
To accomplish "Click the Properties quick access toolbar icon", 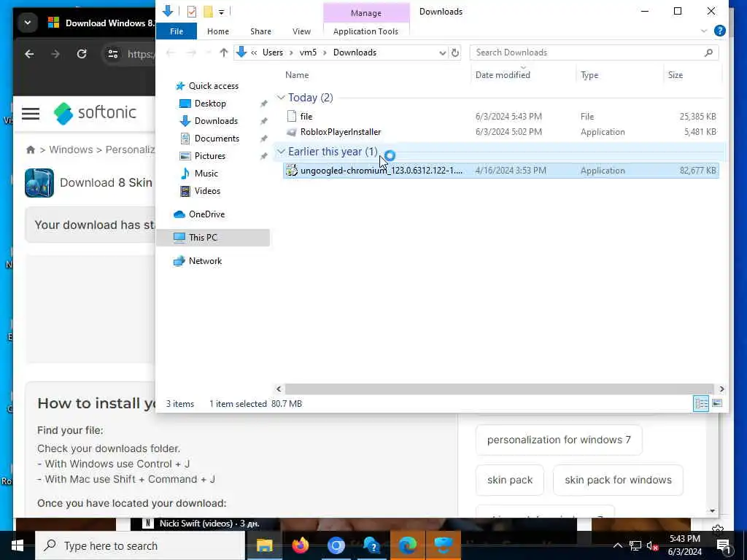I will (192, 12).
